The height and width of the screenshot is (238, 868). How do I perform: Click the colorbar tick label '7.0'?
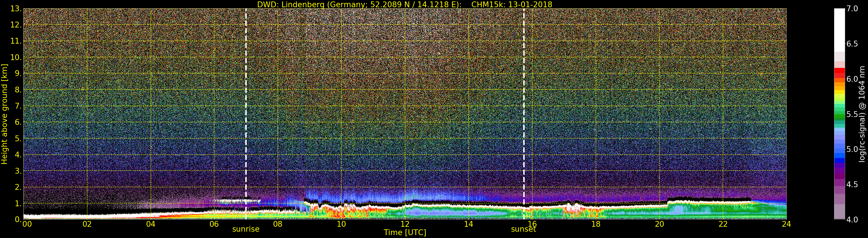(852, 9)
